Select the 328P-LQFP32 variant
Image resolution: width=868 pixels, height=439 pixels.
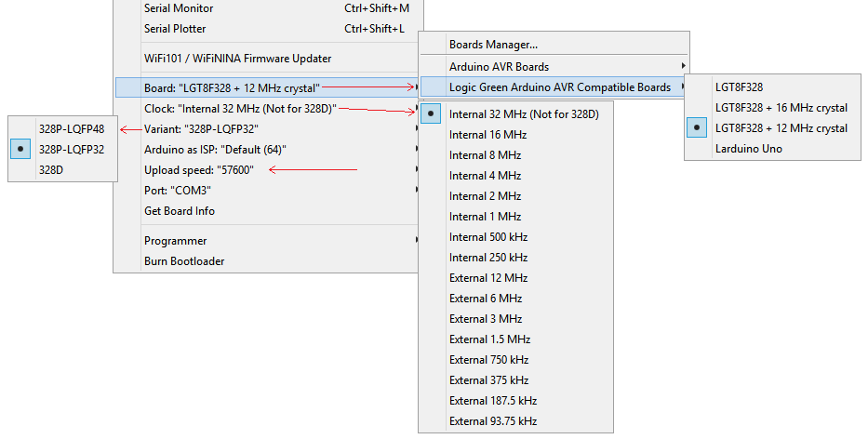tap(63, 150)
